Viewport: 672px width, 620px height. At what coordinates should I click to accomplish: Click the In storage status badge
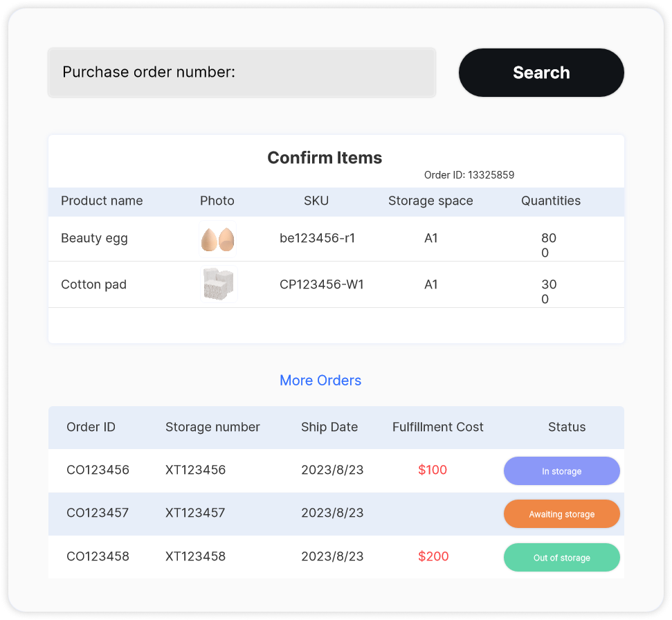[x=562, y=471]
